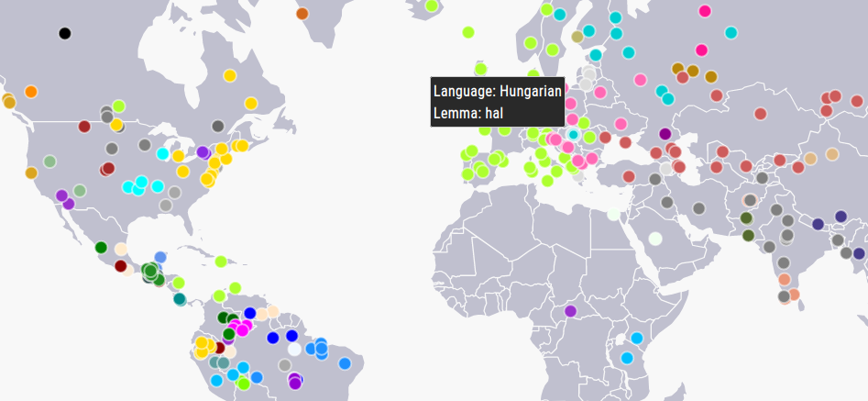868x401 pixels.
Task: Select the white dot in Saudi Arabia
Action: click(x=655, y=239)
